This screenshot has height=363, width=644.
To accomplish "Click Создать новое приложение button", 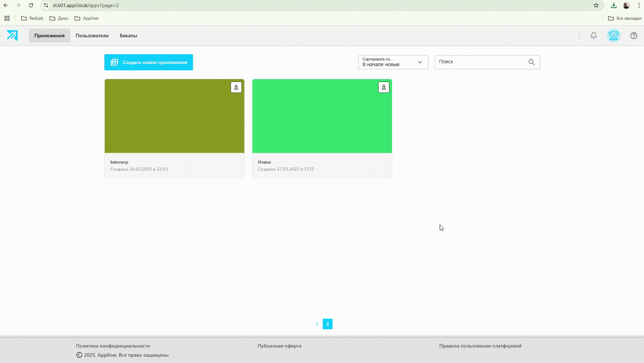I will point(148,62).
